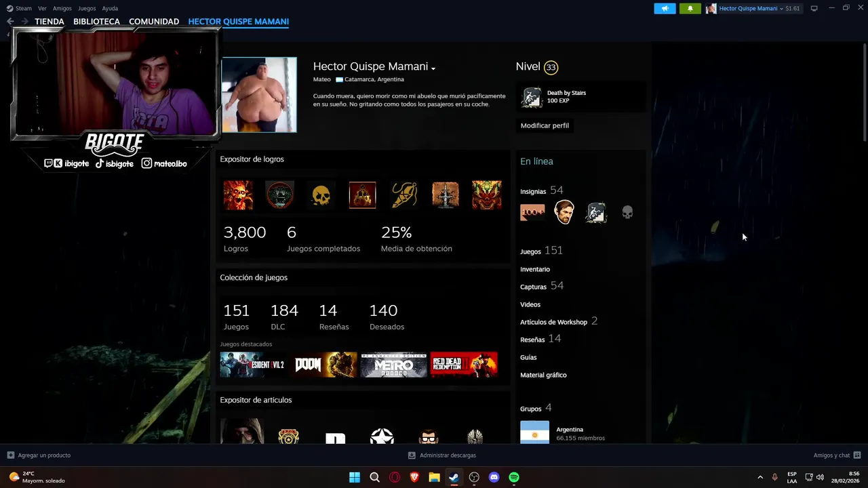Click the stone cross achievement icon

pos(446,195)
